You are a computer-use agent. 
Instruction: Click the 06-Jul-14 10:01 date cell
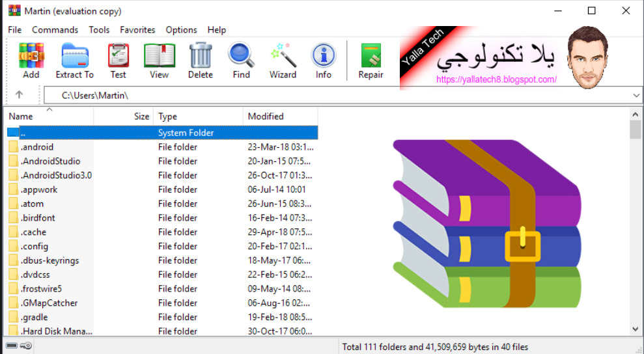[277, 190]
